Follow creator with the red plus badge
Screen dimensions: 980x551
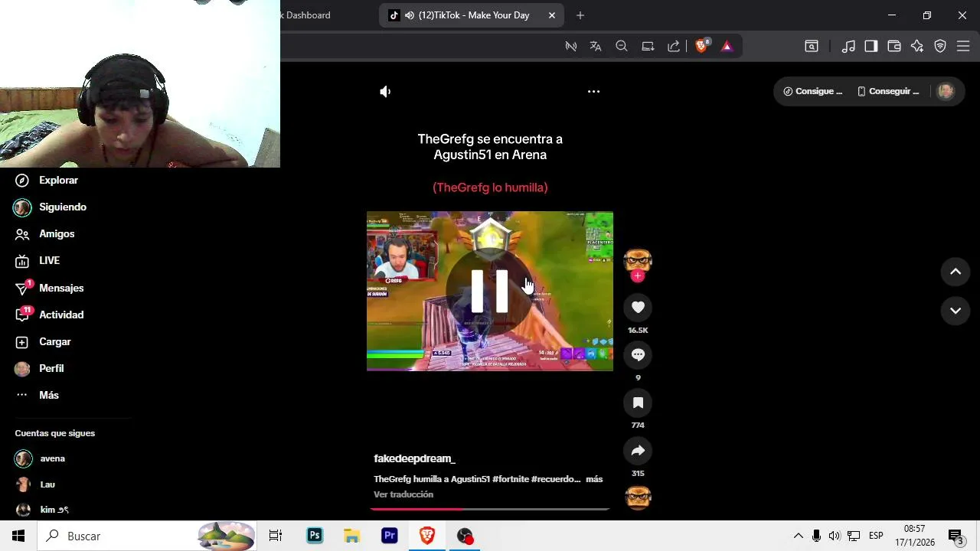638,276
